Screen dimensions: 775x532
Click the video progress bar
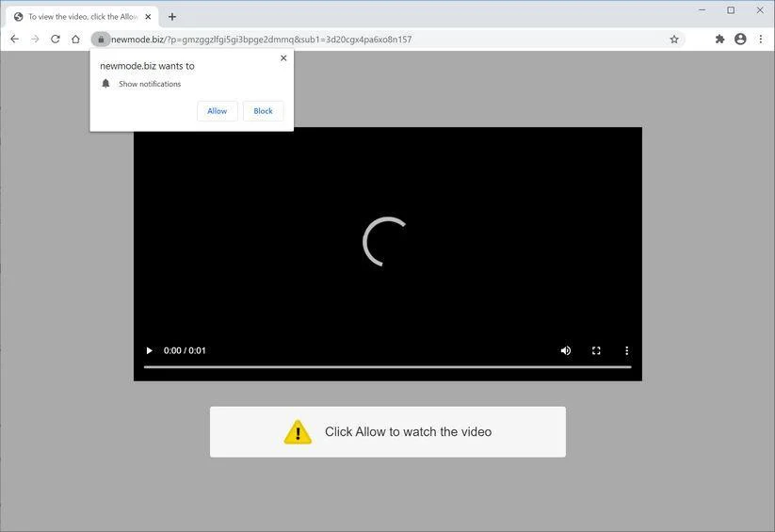click(x=388, y=367)
